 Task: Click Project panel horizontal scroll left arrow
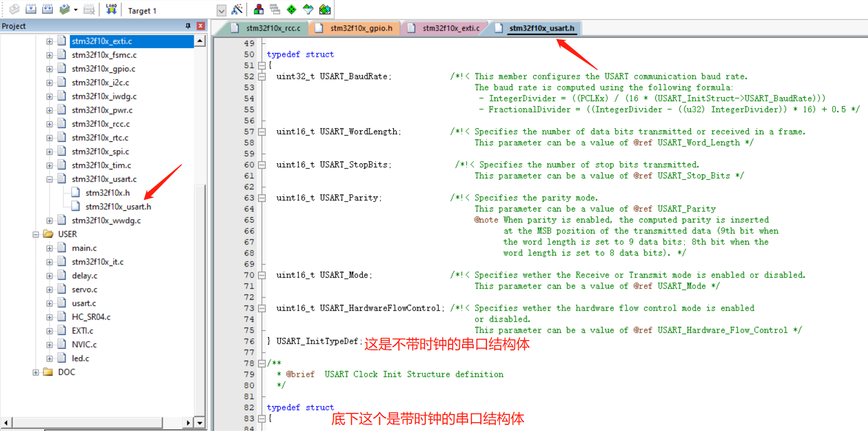(6, 423)
